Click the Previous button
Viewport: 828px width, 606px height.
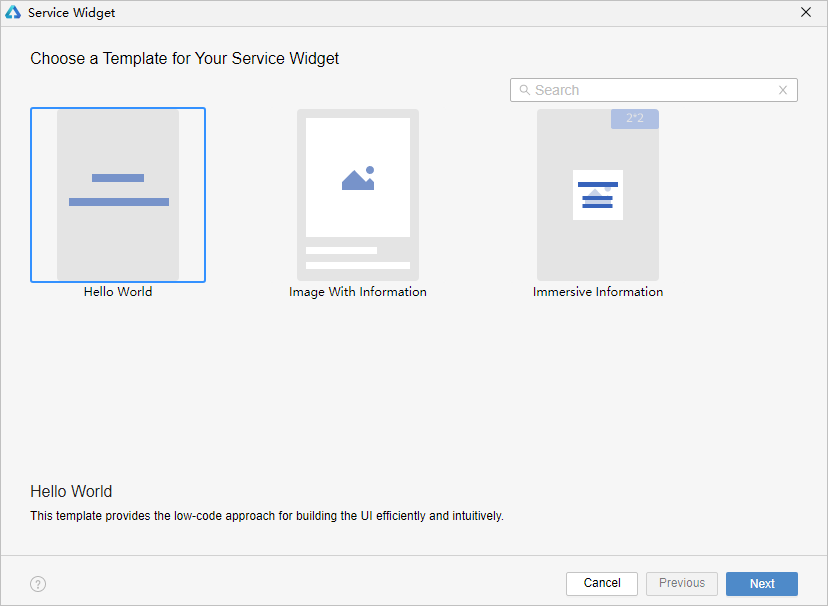[x=682, y=584]
